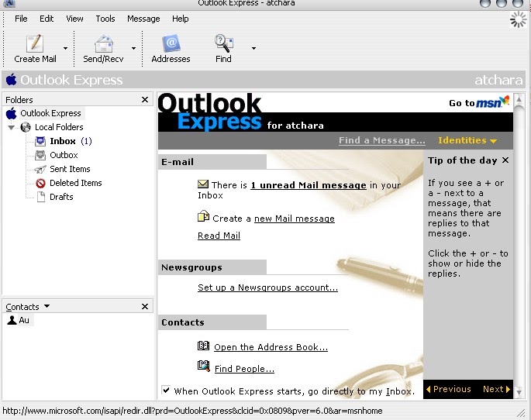Screen dimensions: 531x420
Task: Toggle go directly to my Inbox checkbox
Action: (166, 391)
